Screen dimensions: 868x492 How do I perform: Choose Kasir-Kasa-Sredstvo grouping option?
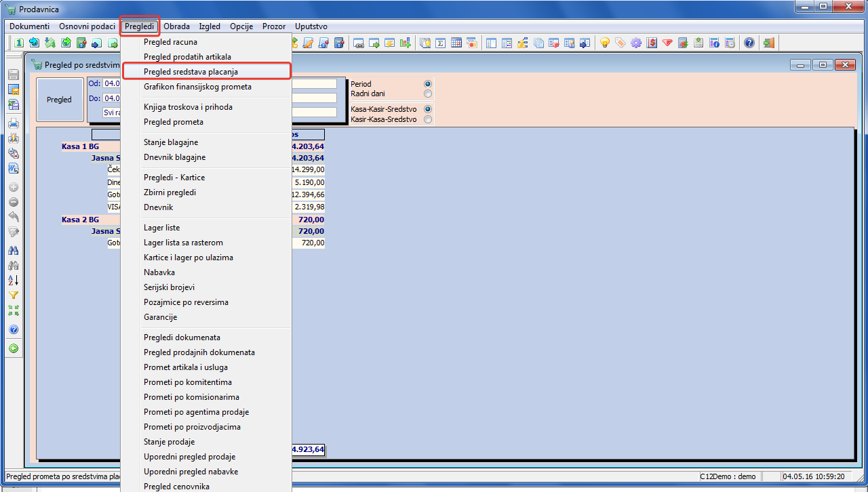(427, 119)
